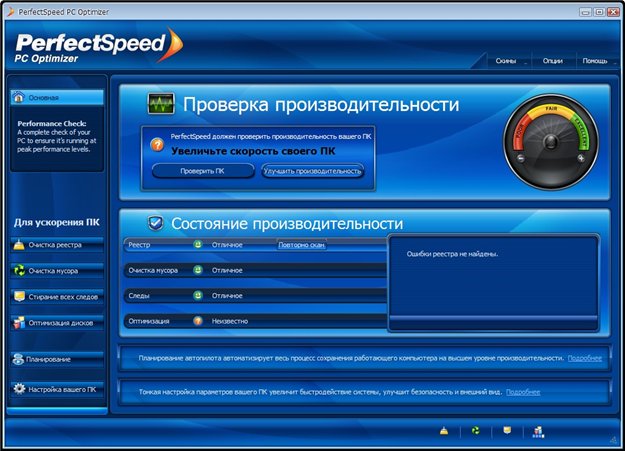This screenshot has height=451, width=625.
Task: Click the broom icon for Очистка реестра
Action: click(x=19, y=244)
